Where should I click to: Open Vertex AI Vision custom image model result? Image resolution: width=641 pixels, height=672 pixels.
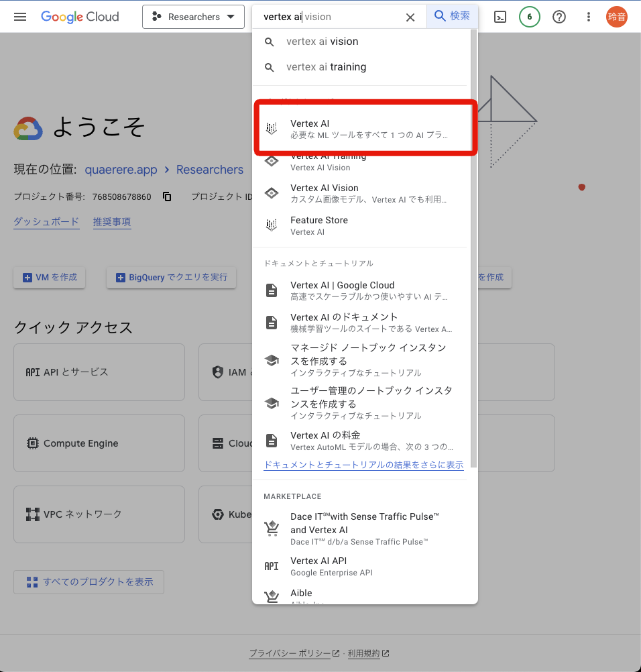(361, 193)
